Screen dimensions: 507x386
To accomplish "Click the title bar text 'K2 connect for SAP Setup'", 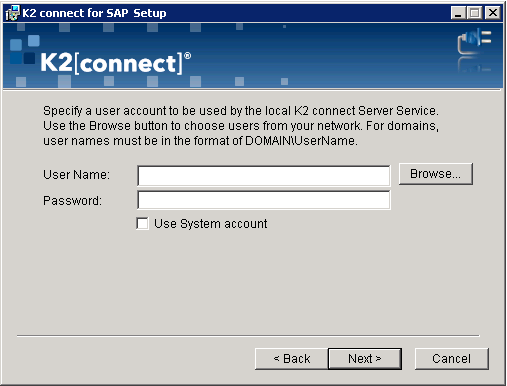I will (x=94, y=13).
